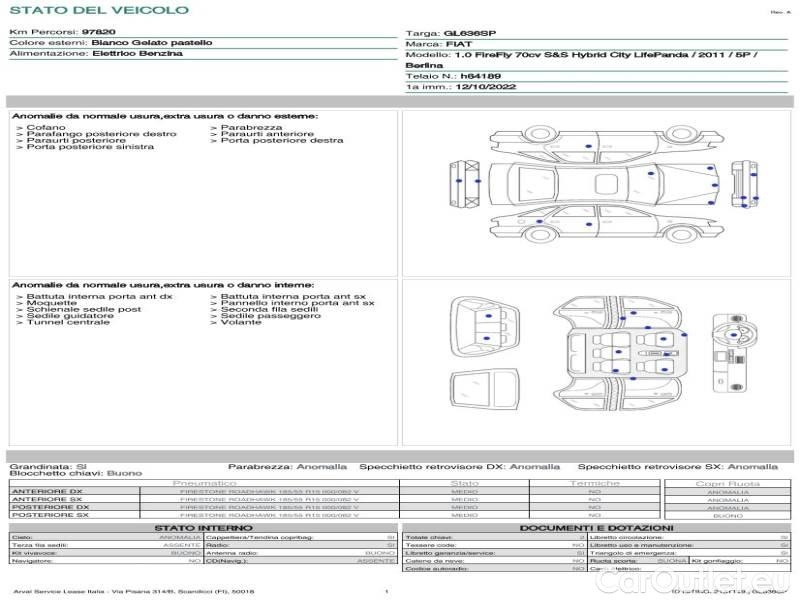Click the Pneumatico column header
Screen dimensions: 800x600
(x=203, y=483)
